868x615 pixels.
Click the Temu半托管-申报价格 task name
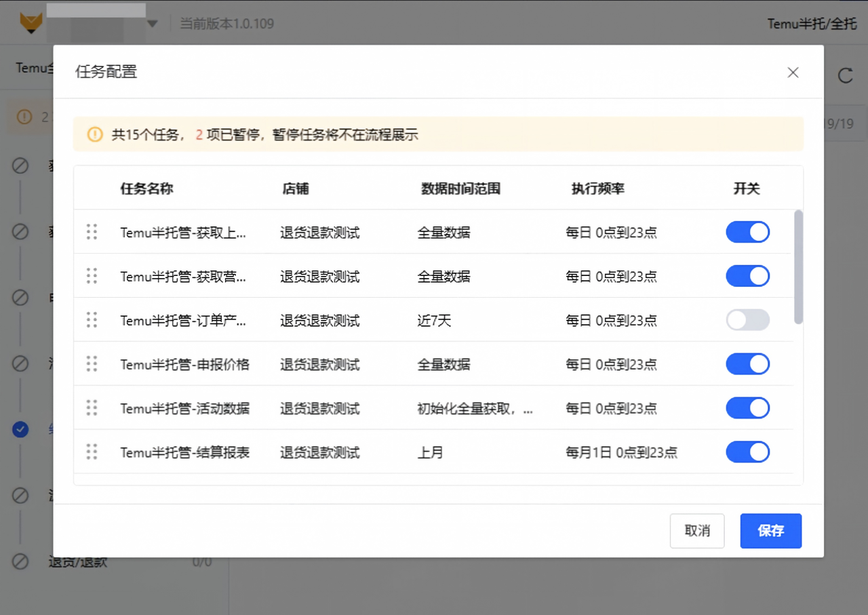click(185, 364)
